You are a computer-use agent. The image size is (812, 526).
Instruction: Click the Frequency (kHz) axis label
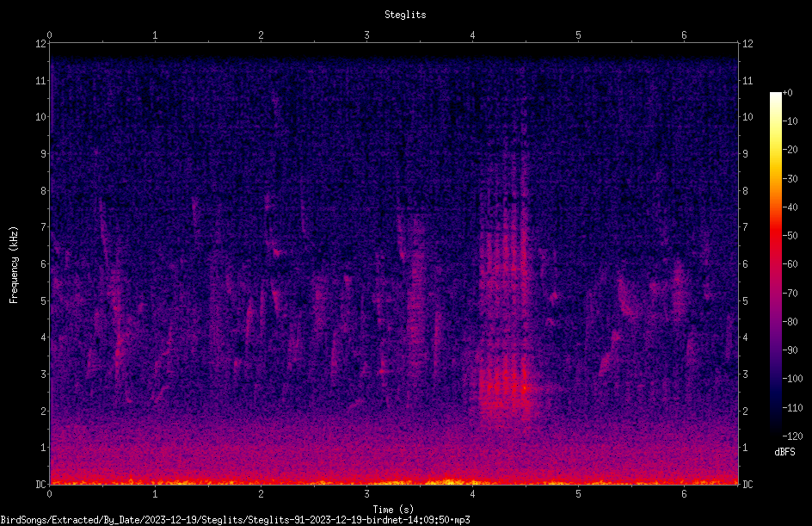coord(14,265)
